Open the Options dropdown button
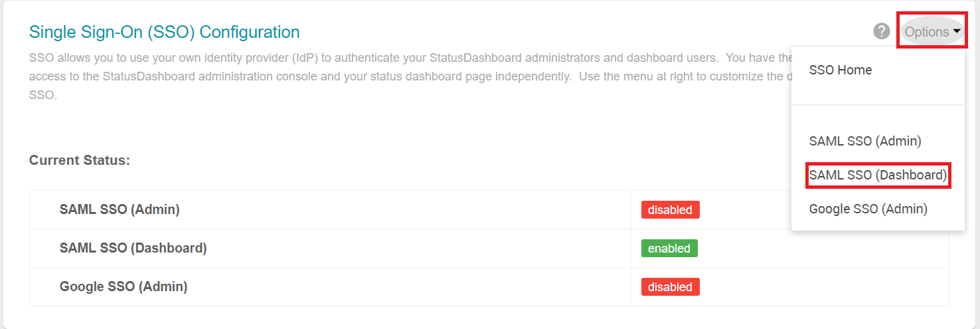Screen dimensions: 980x329 point(927,32)
